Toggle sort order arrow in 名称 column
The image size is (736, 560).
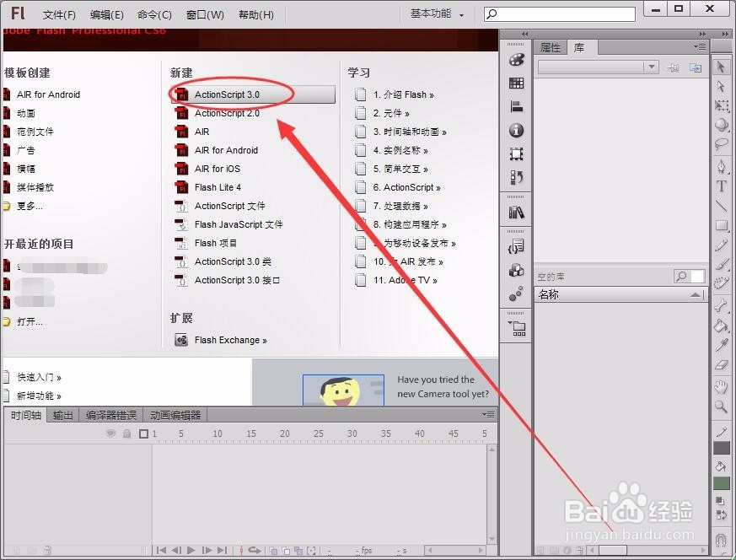click(696, 295)
